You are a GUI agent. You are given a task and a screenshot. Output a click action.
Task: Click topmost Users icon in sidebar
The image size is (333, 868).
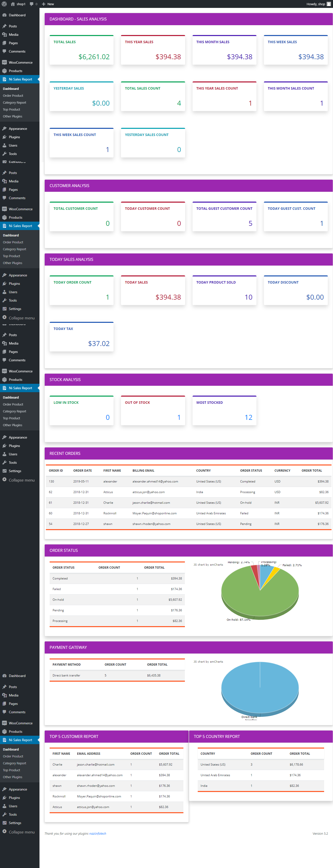tap(4, 146)
